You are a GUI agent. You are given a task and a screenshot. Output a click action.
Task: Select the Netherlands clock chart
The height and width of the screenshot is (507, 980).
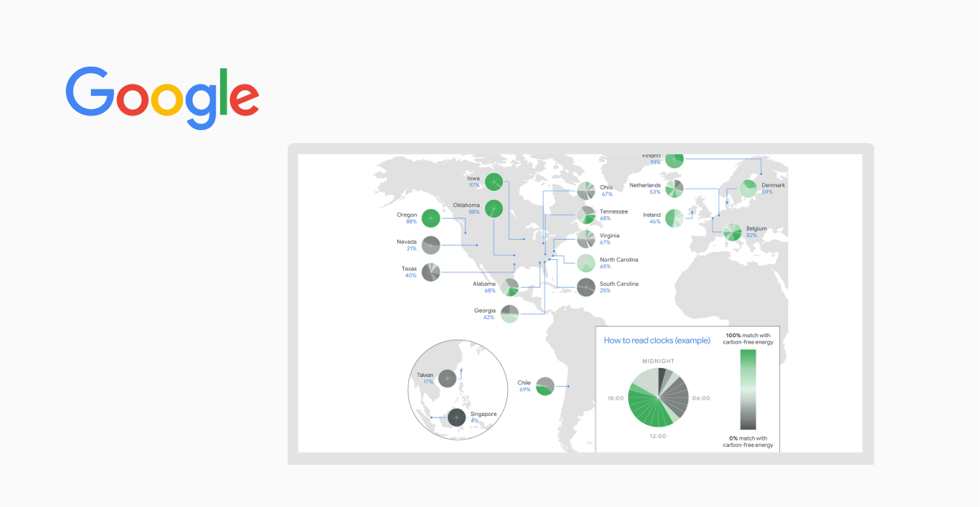click(674, 188)
